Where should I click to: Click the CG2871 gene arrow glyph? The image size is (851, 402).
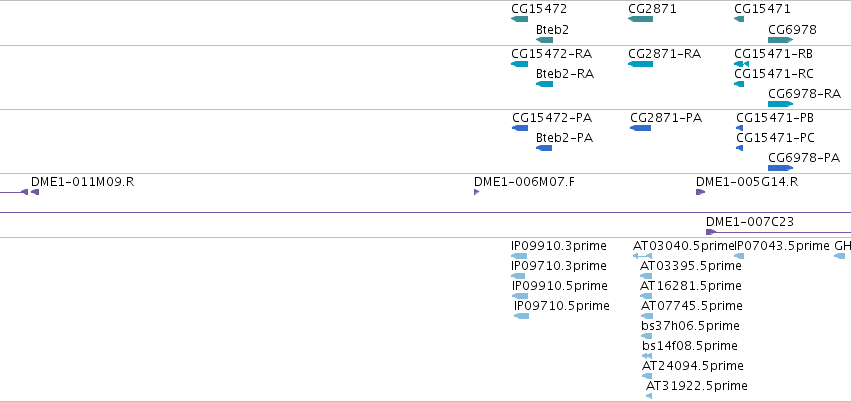click(x=640, y=19)
